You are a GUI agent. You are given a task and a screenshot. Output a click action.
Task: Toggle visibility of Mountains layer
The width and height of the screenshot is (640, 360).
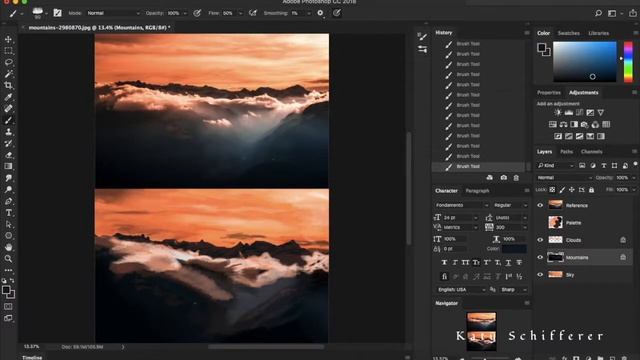coord(540,258)
